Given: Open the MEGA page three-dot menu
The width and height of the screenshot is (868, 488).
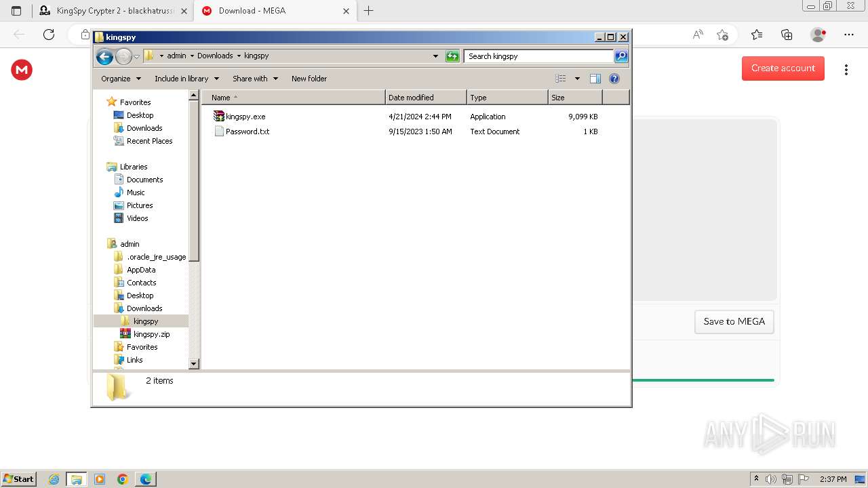Looking at the screenshot, I should 846,70.
